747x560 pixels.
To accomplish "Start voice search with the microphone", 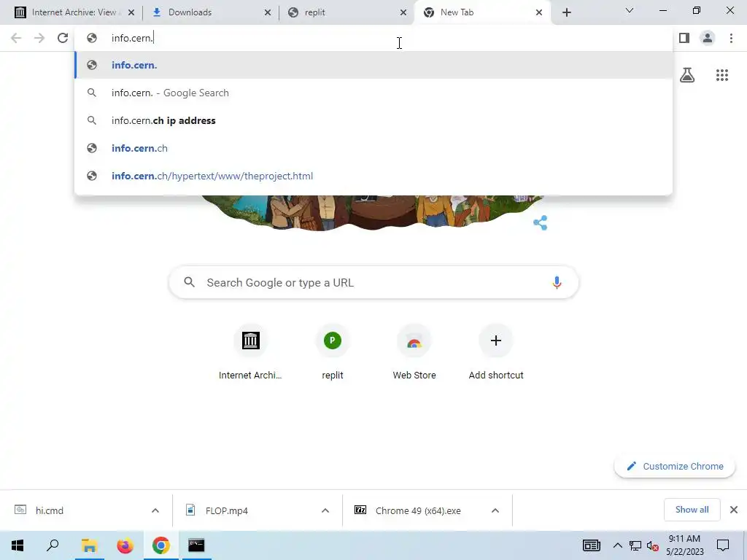I will pyautogui.click(x=557, y=282).
